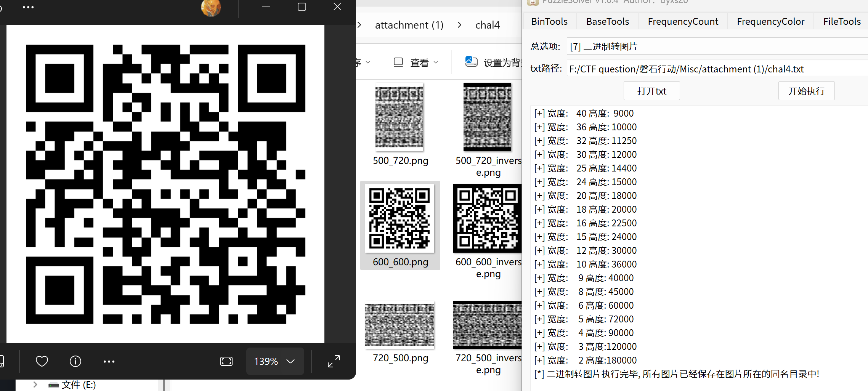Open the 总选项 combo box showing 二进制转图片
The height and width of the screenshot is (391, 868).
(717, 46)
